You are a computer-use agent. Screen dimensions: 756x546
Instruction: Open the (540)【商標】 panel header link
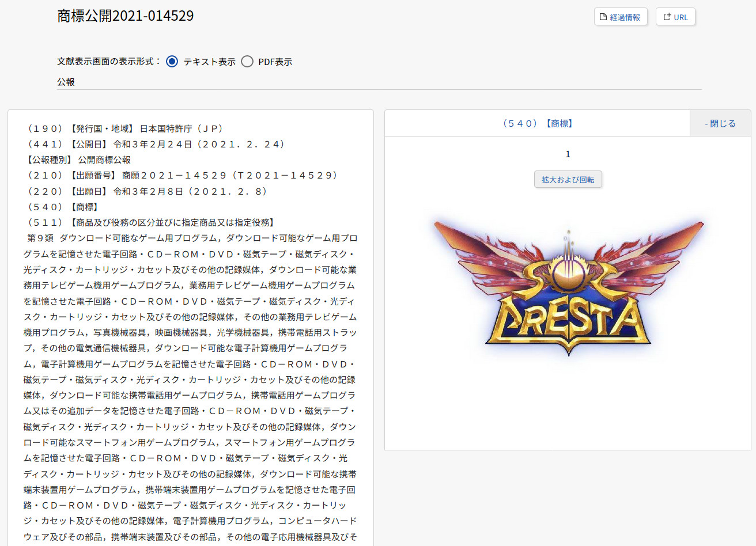[x=537, y=123]
